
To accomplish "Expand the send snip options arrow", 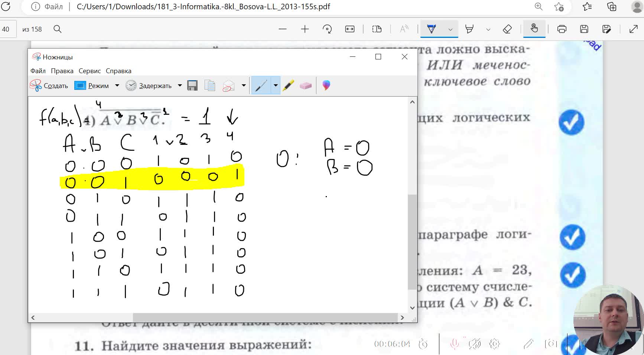I will (244, 85).
